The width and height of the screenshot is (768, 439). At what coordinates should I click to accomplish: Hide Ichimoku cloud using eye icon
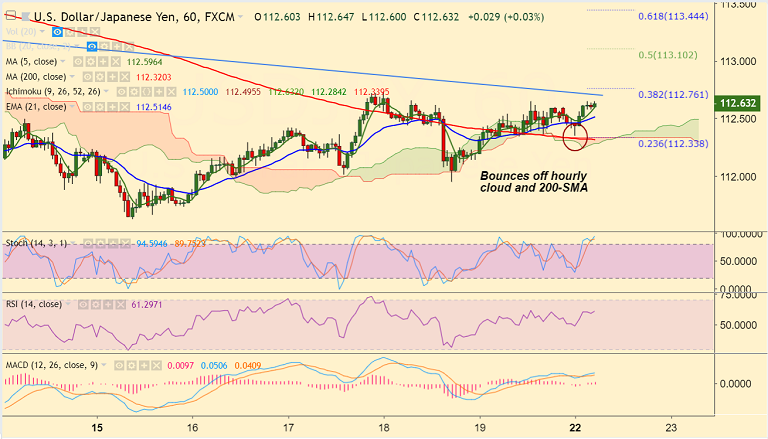pyautogui.click(x=122, y=92)
